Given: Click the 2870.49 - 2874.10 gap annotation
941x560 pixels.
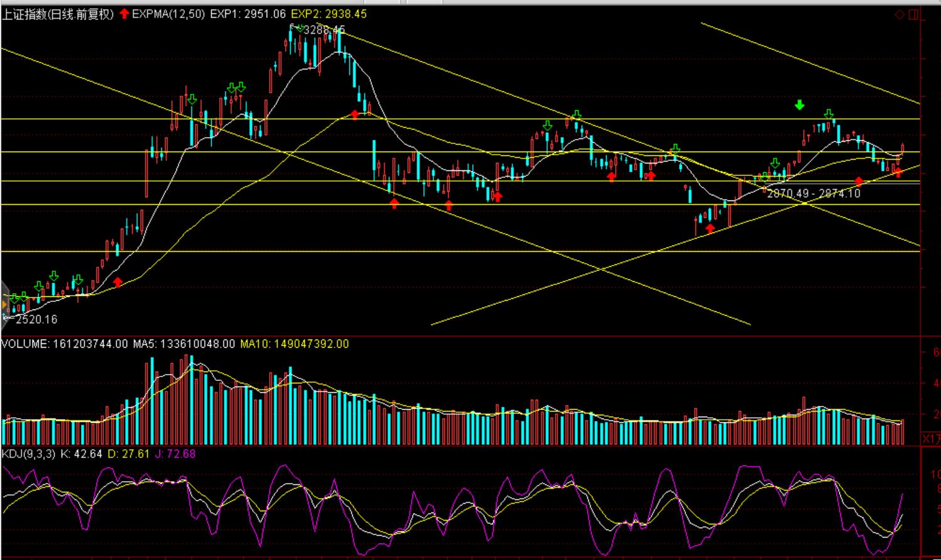Looking at the screenshot, I should [x=813, y=194].
